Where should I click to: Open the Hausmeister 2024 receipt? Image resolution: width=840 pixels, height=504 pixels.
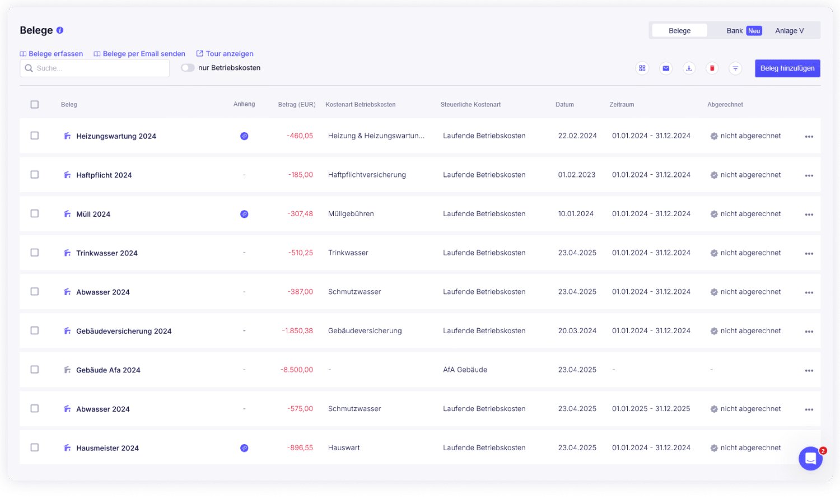click(x=108, y=448)
